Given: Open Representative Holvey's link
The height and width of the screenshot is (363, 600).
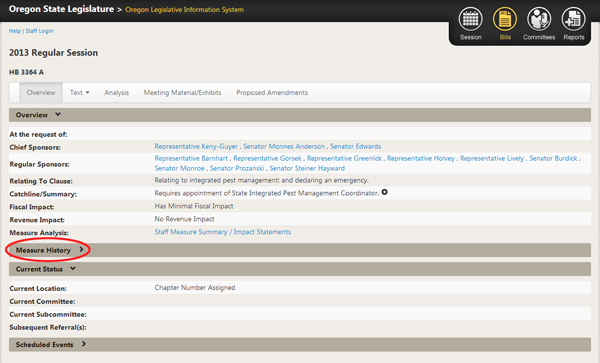Looking at the screenshot, I should click(x=421, y=158).
